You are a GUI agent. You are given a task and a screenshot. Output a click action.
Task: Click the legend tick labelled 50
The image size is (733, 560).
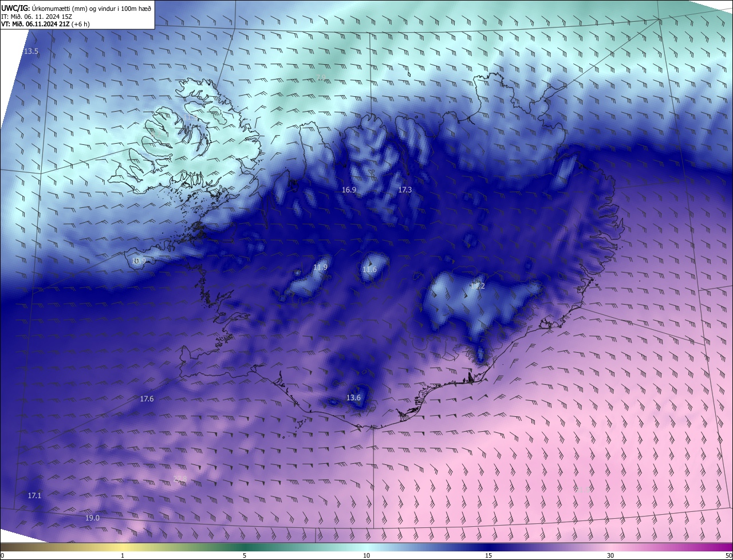pyautogui.click(x=728, y=556)
